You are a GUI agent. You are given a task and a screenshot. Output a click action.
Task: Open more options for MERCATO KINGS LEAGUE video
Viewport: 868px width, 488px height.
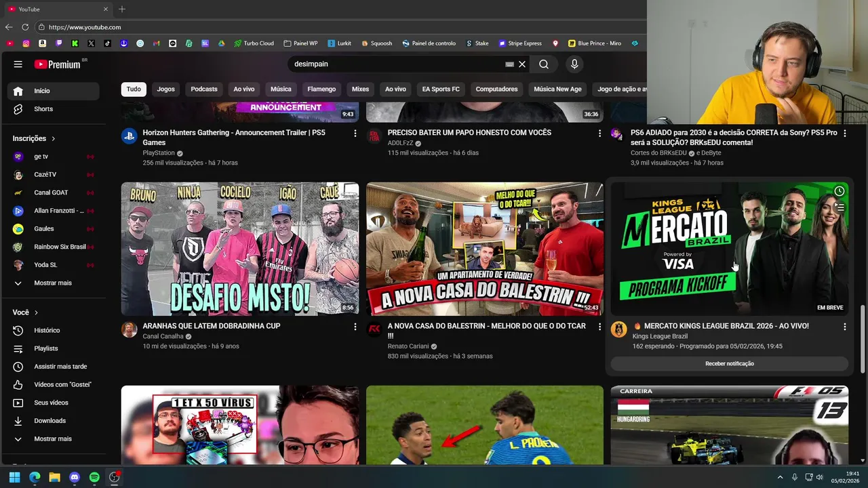pos(844,327)
